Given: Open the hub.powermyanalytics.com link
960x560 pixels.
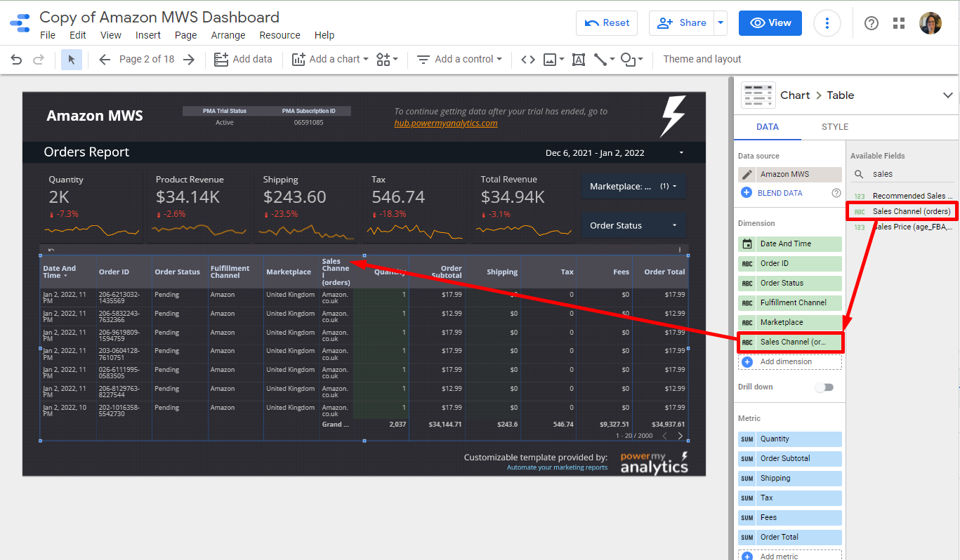Looking at the screenshot, I should click(x=446, y=124).
